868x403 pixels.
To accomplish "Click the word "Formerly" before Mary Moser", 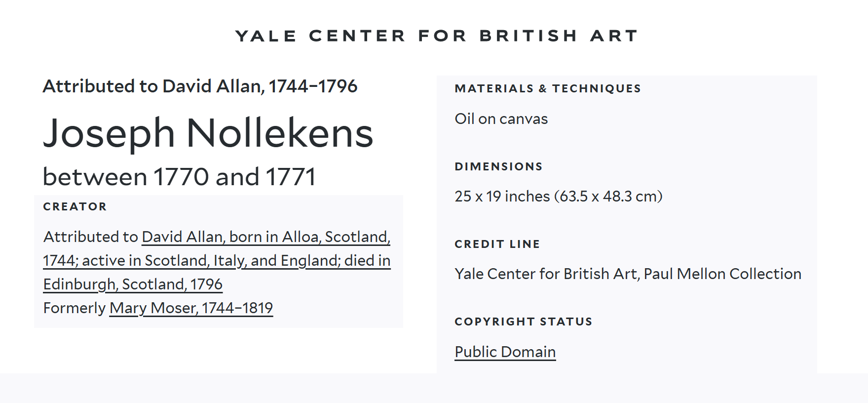I will click(x=75, y=308).
